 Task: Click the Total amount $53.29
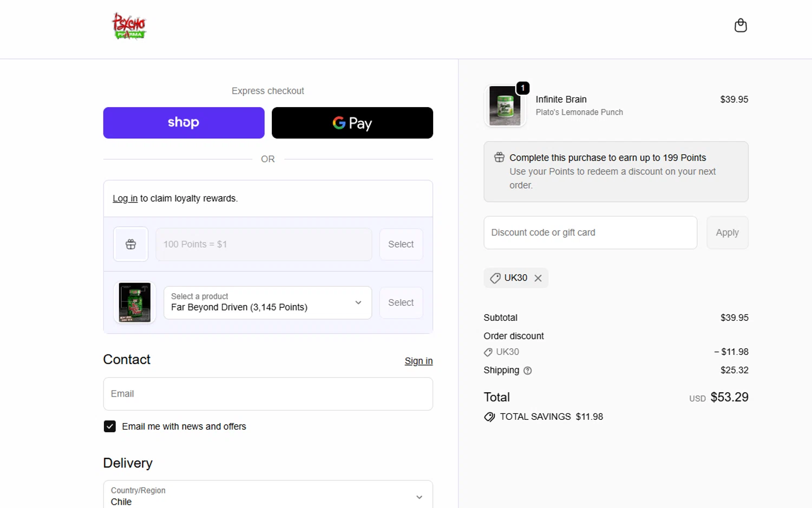click(x=729, y=397)
